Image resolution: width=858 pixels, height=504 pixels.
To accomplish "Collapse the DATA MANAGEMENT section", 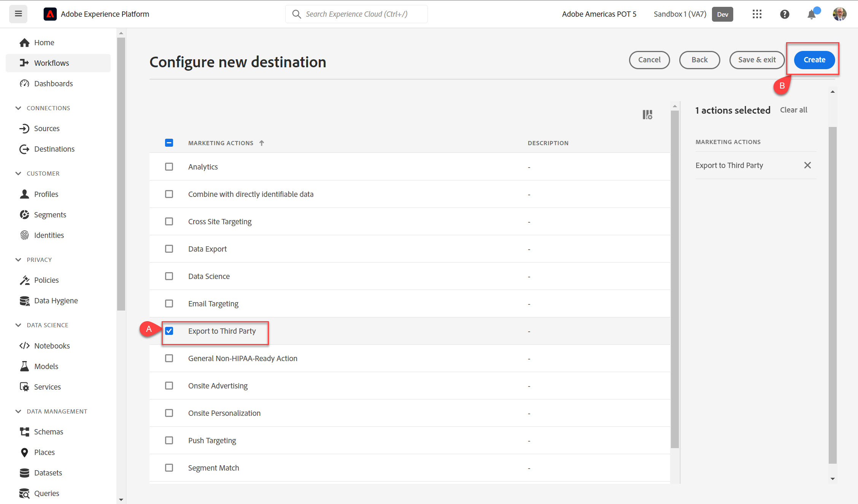I will click(x=18, y=411).
